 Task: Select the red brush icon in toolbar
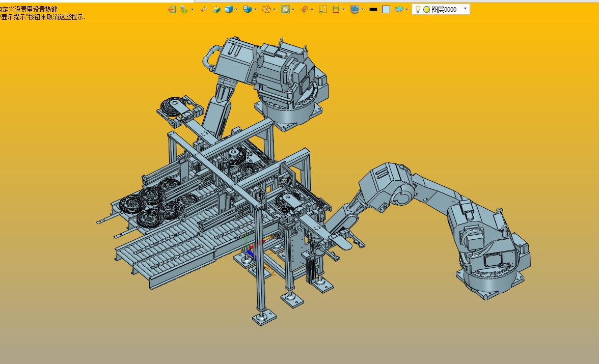tap(204, 9)
